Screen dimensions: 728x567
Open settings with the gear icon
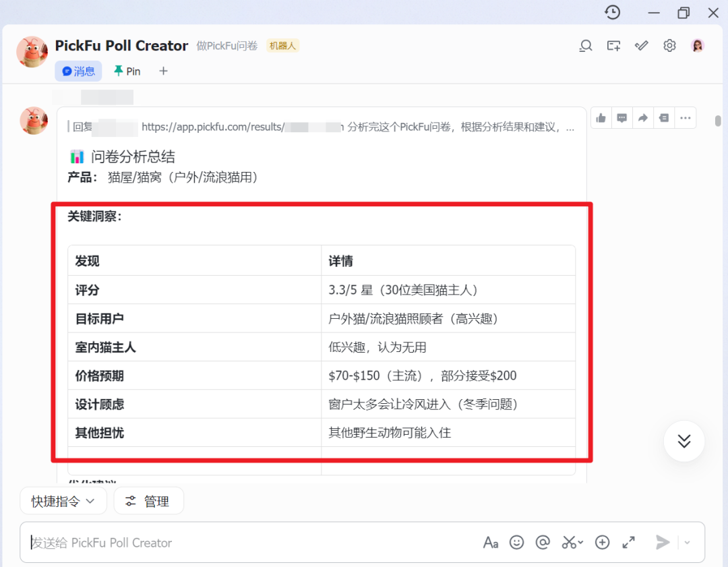pyautogui.click(x=669, y=45)
